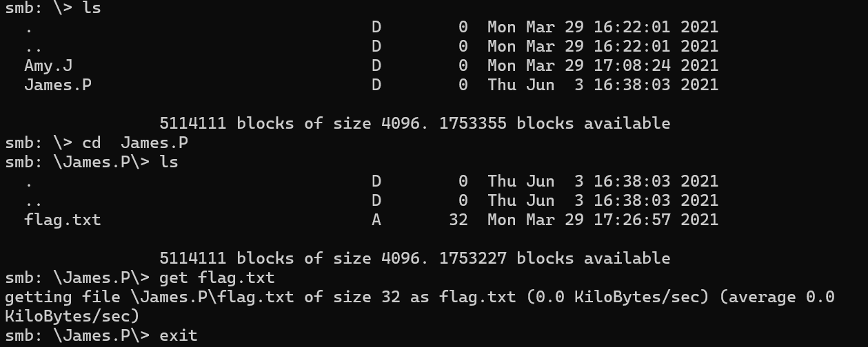This screenshot has height=347, width=868.
Task: Click the flag.txt timestamp 17:26:57
Action: pos(632,220)
